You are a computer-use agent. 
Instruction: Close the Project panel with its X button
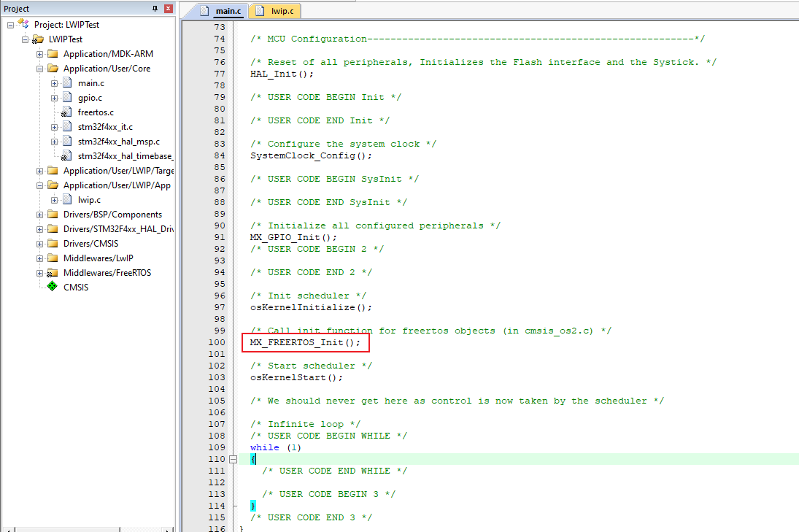point(167,8)
